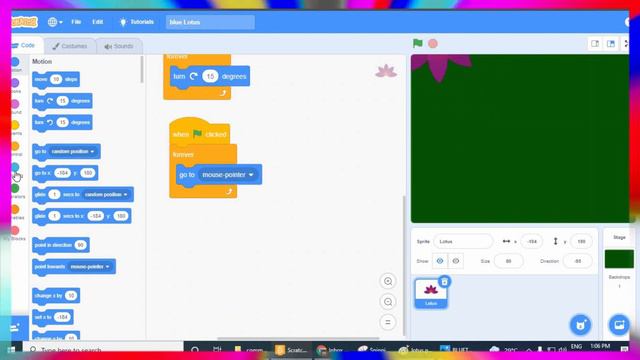
Task: Select the Operators category circle
Action: 15,188
